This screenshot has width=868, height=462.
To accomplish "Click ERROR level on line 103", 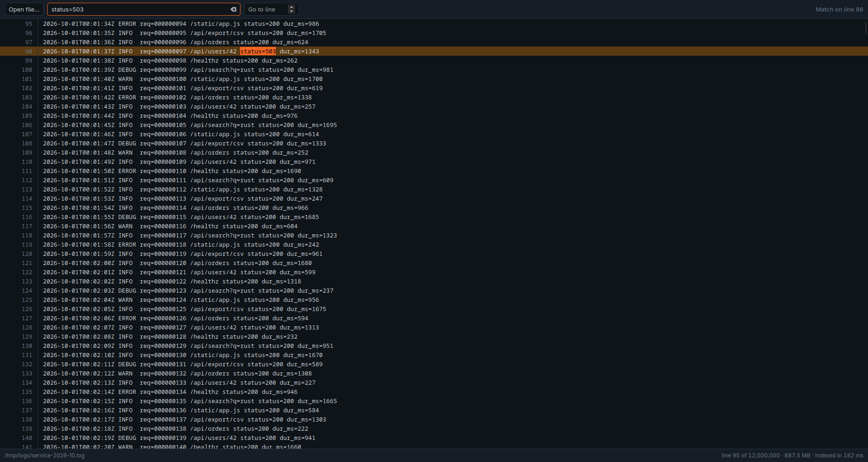I will pos(127,98).
